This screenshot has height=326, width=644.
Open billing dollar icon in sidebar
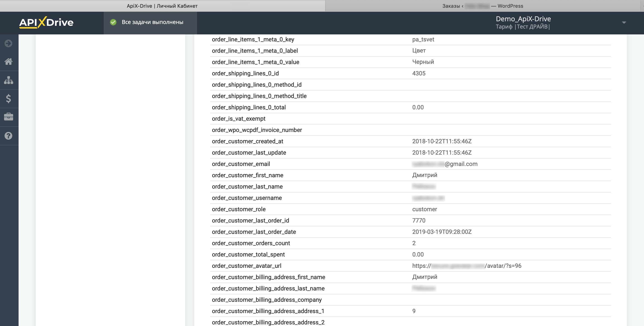pyautogui.click(x=9, y=98)
